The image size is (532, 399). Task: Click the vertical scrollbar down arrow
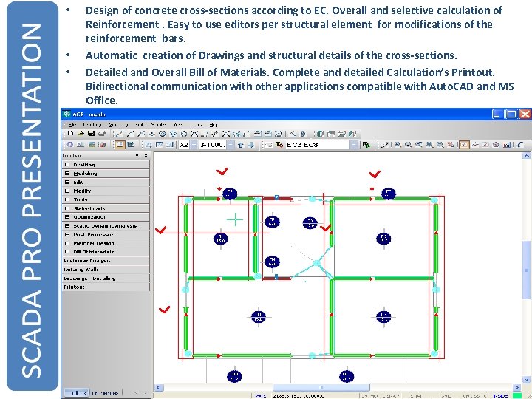pos(527,379)
